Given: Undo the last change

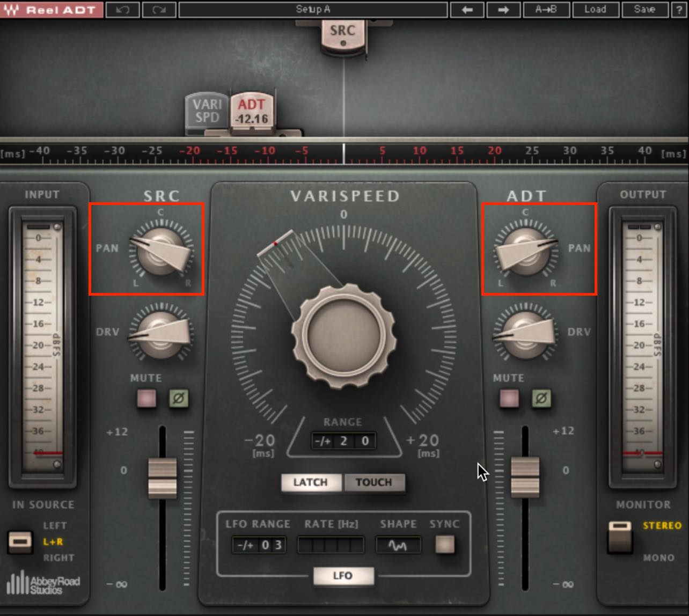Looking at the screenshot, I should tap(122, 10).
